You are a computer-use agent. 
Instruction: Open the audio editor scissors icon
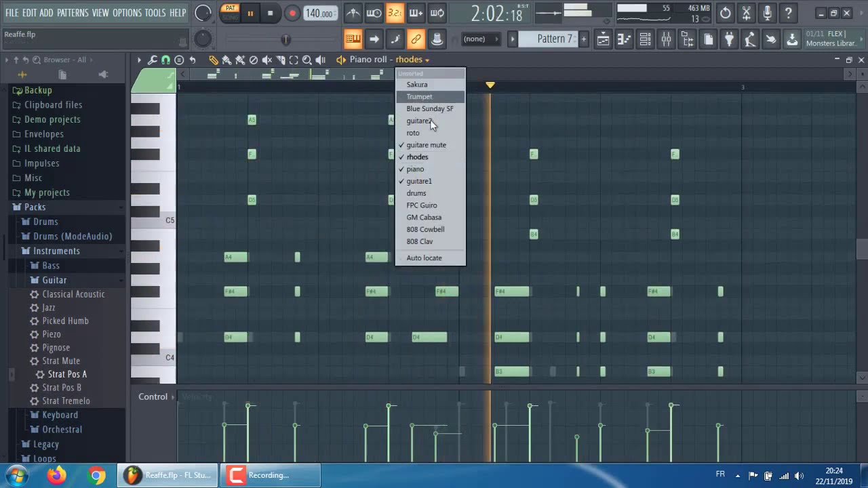(x=747, y=13)
